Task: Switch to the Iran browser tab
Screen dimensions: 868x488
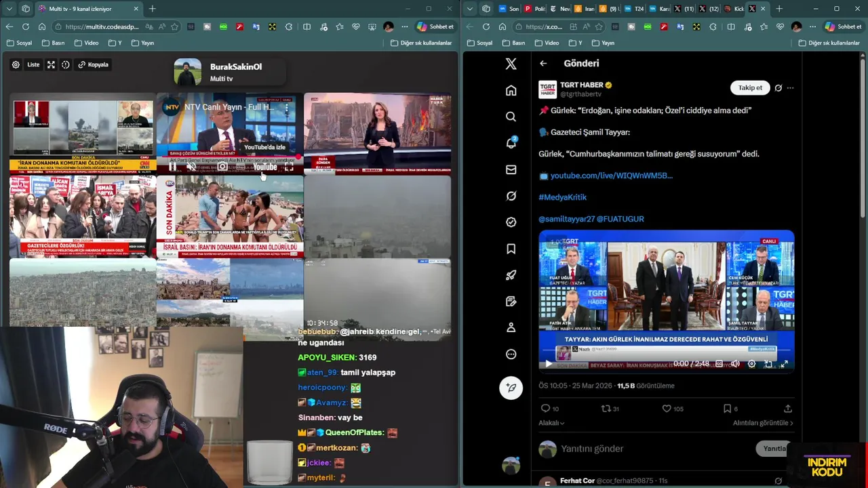Action: 585,9
